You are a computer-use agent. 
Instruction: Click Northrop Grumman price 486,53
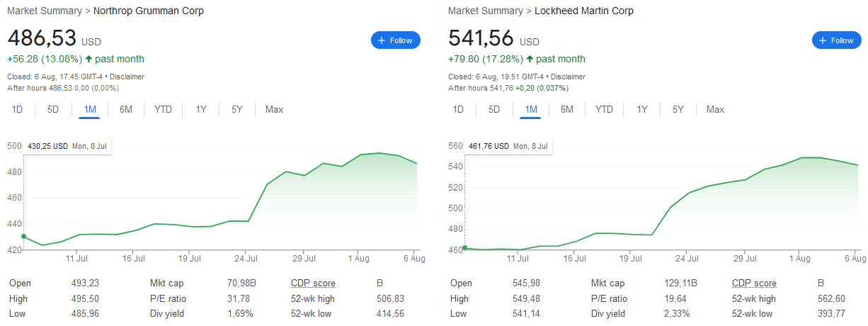(x=42, y=38)
